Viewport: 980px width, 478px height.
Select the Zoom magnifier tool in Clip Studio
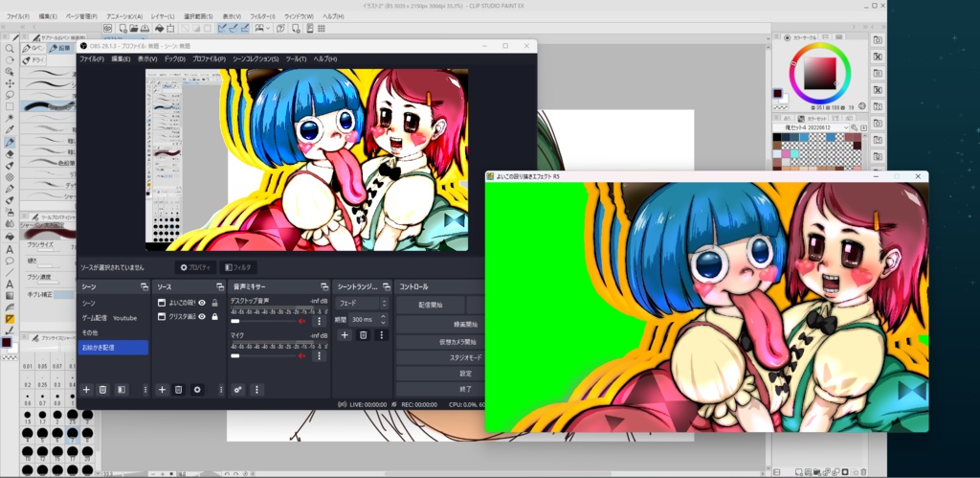10,48
